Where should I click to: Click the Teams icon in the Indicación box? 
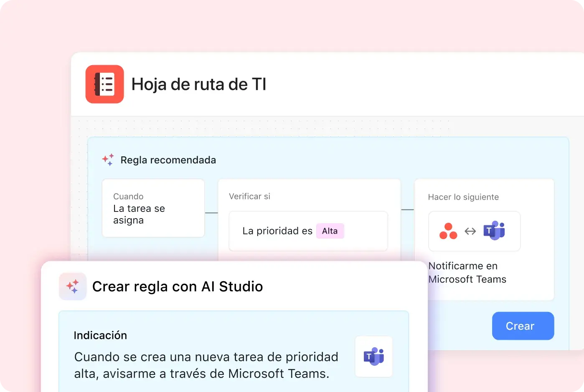coord(374,356)
